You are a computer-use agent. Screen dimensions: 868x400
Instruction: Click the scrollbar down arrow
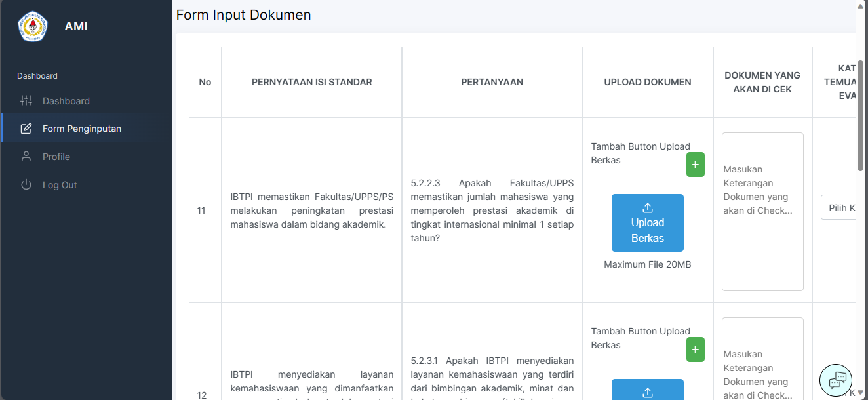click(x=860, y=393)
